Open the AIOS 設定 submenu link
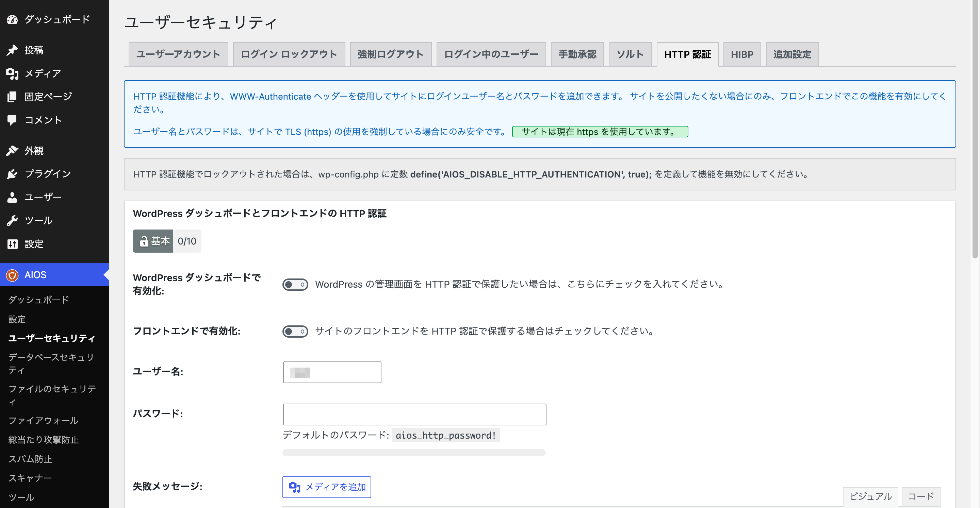This screenshot has height=508, width=980. tap(17, 319)
